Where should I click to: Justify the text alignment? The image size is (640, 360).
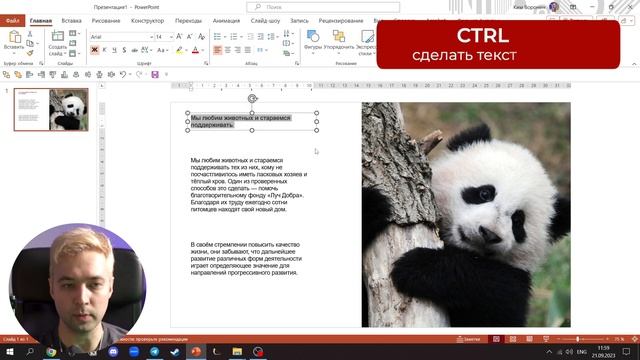tap(247, 50)
